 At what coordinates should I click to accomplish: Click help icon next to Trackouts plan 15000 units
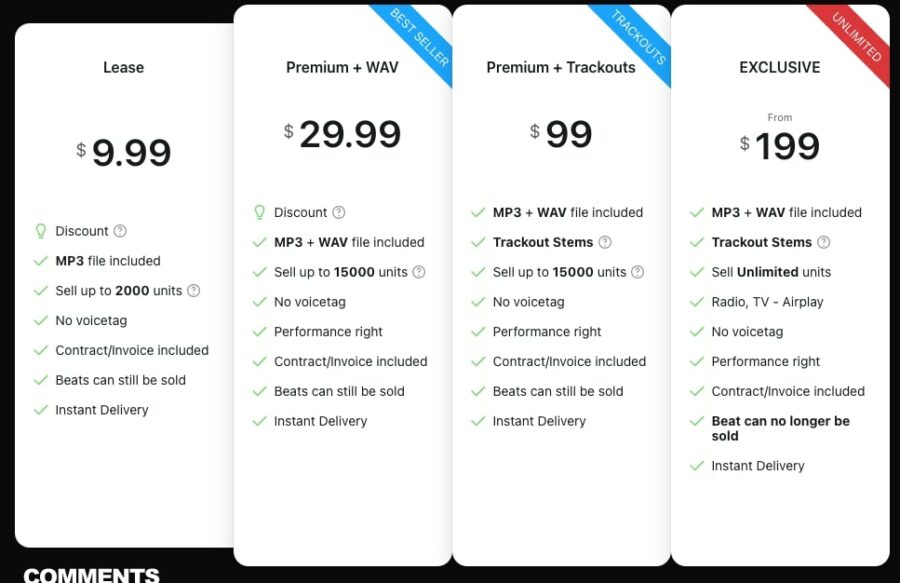(638, 272)
